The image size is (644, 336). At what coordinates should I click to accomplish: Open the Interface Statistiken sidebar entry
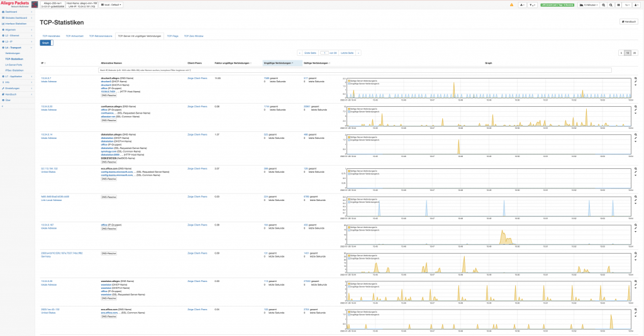click(x=16, y=24)
